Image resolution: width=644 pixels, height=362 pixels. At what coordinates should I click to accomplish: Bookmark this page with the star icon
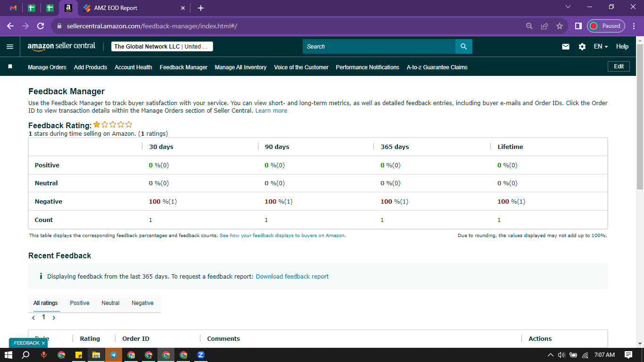tap(560, 26)
